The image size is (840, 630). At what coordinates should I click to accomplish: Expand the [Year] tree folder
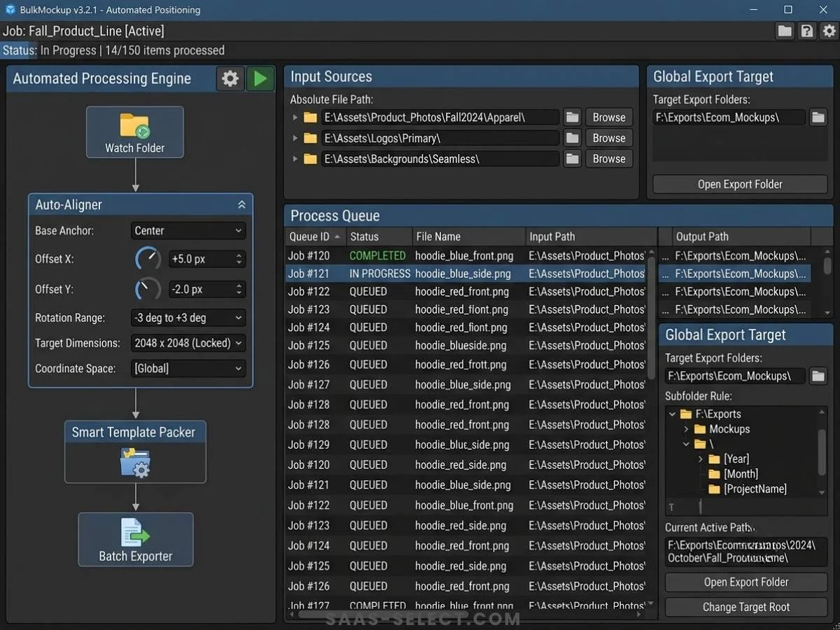coord(701,459)
